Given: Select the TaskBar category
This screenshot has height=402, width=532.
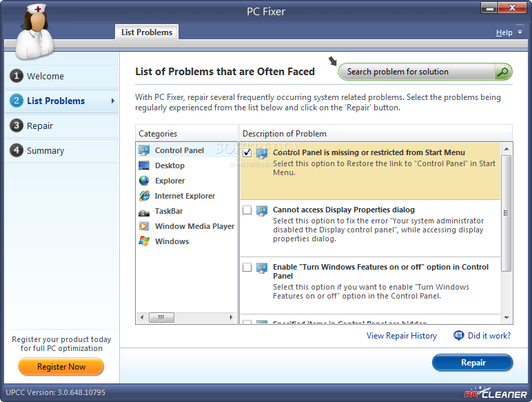Looking at the screenshot, I should pyautogui.click(x=187, y=211).
